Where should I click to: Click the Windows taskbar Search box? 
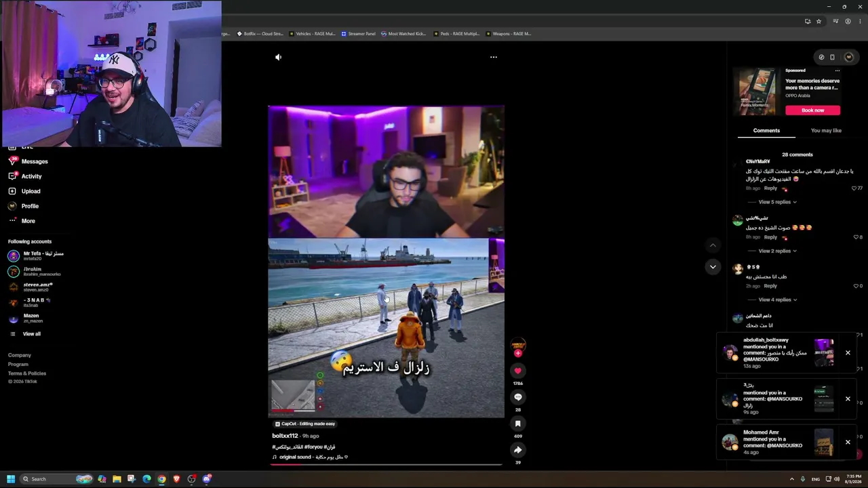[x=56, y=479]
